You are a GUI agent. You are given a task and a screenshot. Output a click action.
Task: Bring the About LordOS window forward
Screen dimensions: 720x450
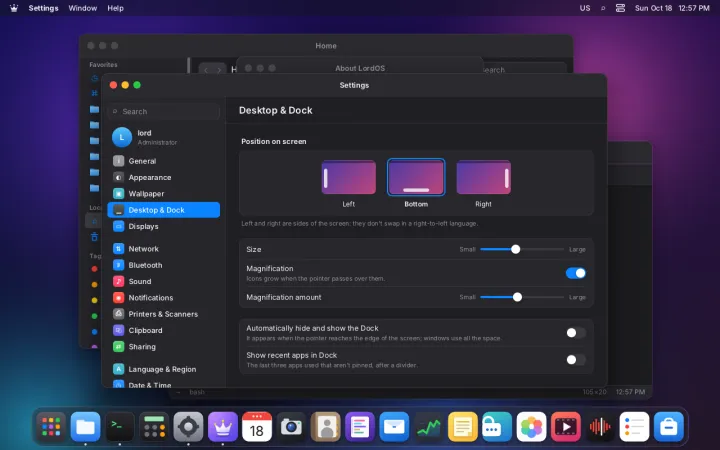tap(360, 68)
